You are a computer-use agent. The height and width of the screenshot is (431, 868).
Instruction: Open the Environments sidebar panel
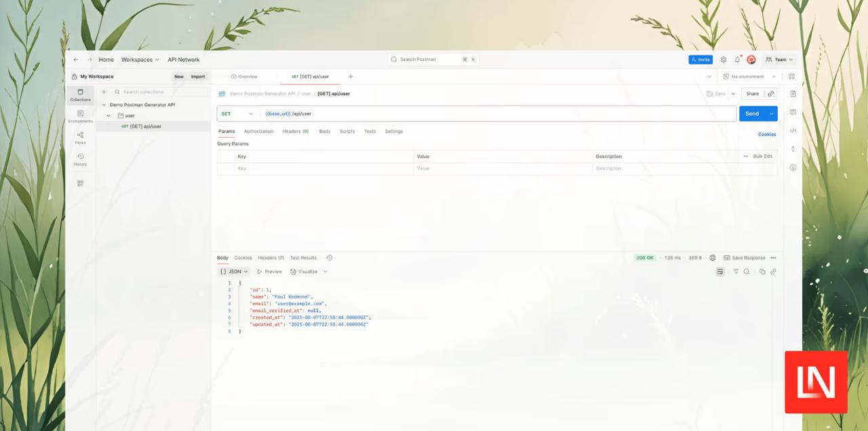pos(80,115)
